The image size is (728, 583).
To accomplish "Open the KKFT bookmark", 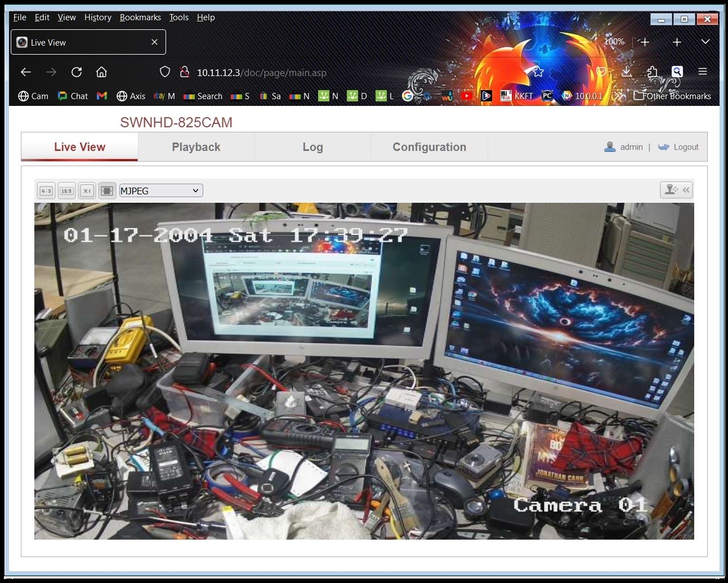I will click(x=517, y=96).
